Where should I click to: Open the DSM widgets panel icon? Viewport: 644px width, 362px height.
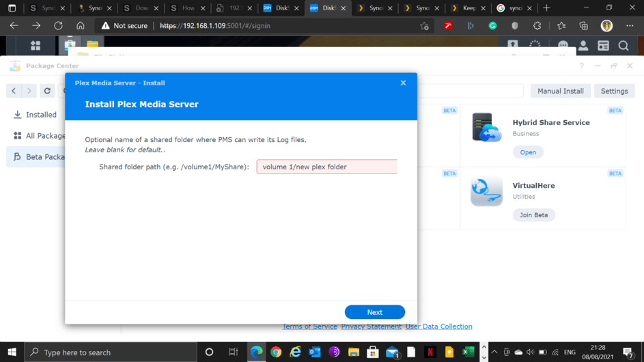pos(603,46)
